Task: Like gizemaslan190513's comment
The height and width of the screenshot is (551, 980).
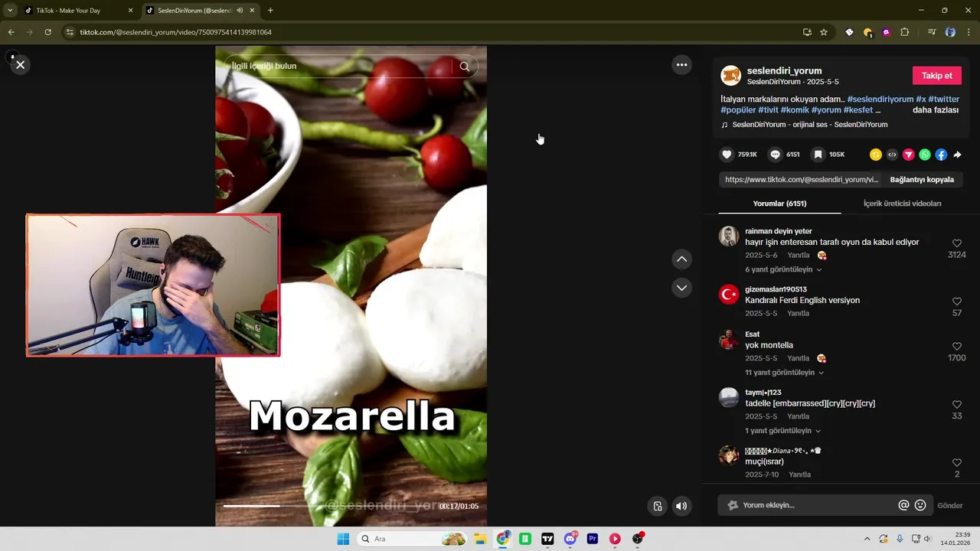Action: click(956, 302)
